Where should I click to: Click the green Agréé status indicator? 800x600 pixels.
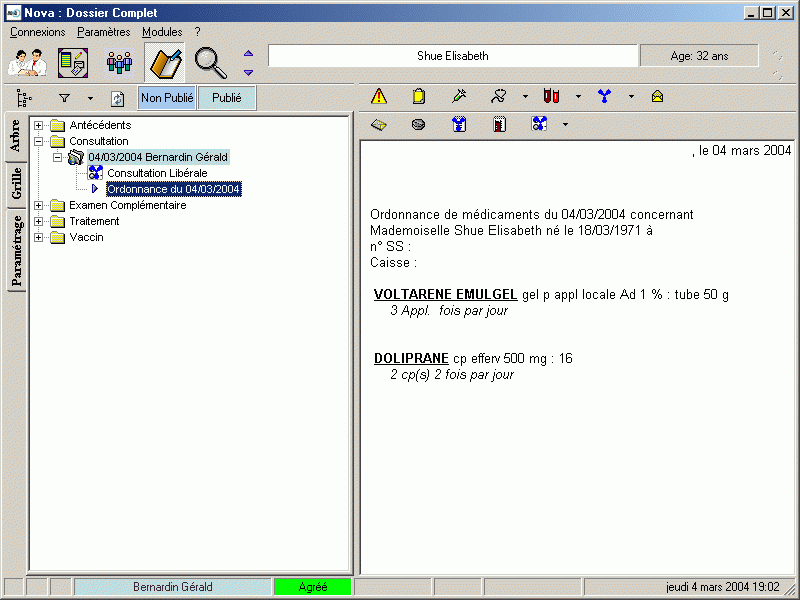click(313, 587)
